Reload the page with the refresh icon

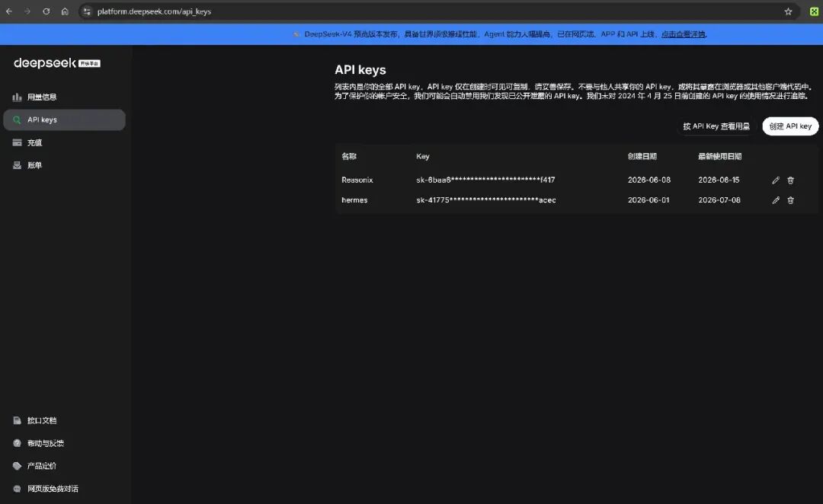pos(46,11)
